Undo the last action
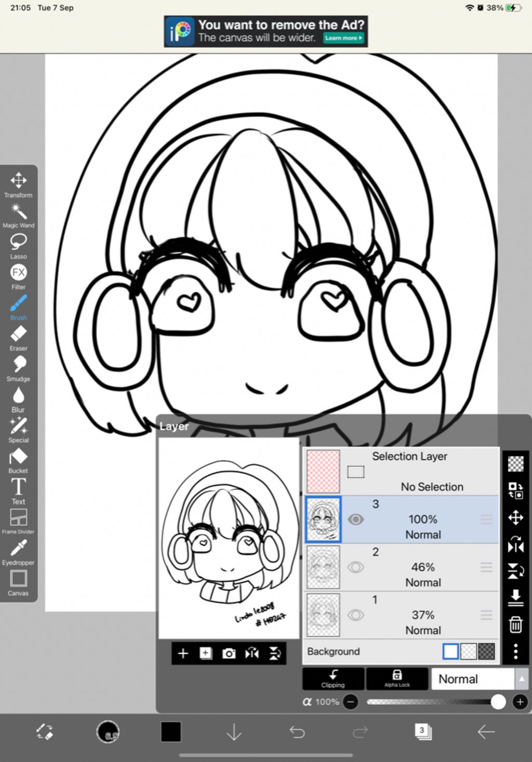The image size is (532, 762). 297,732
